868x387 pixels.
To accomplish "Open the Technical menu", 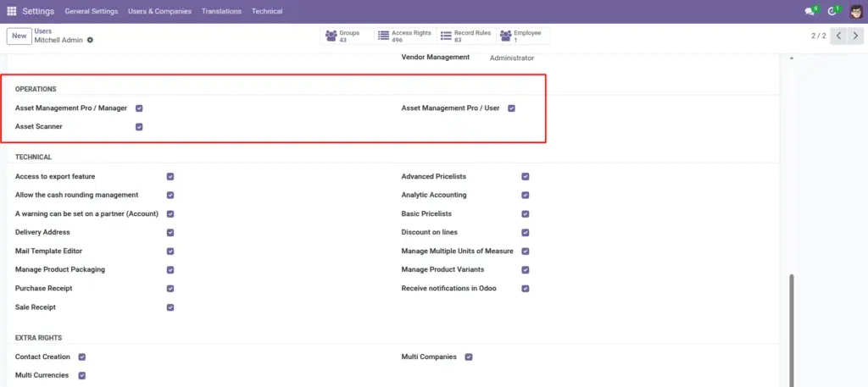I will click(x=267, y=11).
